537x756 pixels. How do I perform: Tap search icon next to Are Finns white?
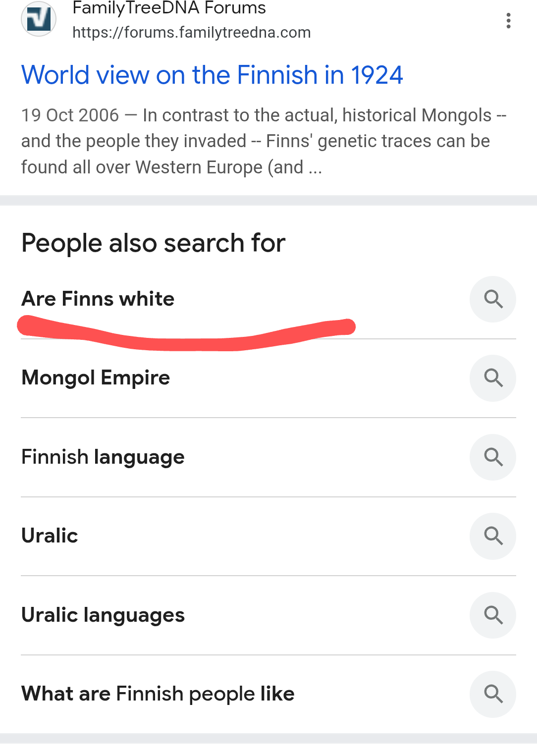tap(493, 299)
